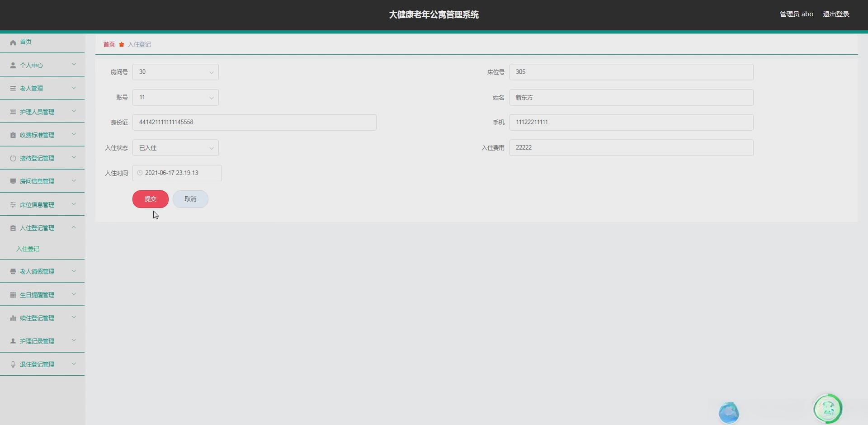The height and width of the screenshot is (425, 868).
Task: Click the 入住时间 date field
Action: [x=177, y=173]
